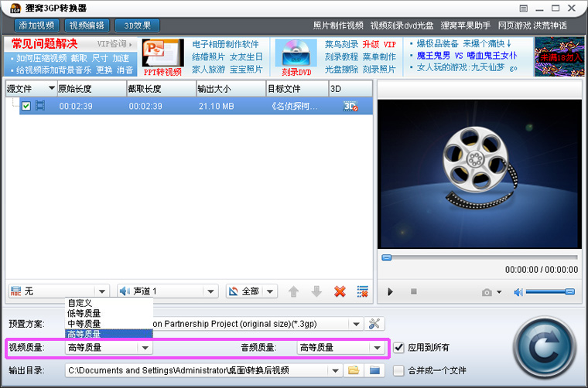This screenshot has width=588, height=388.
Task: Move the file down with down arrow
Action: (316, 291)
